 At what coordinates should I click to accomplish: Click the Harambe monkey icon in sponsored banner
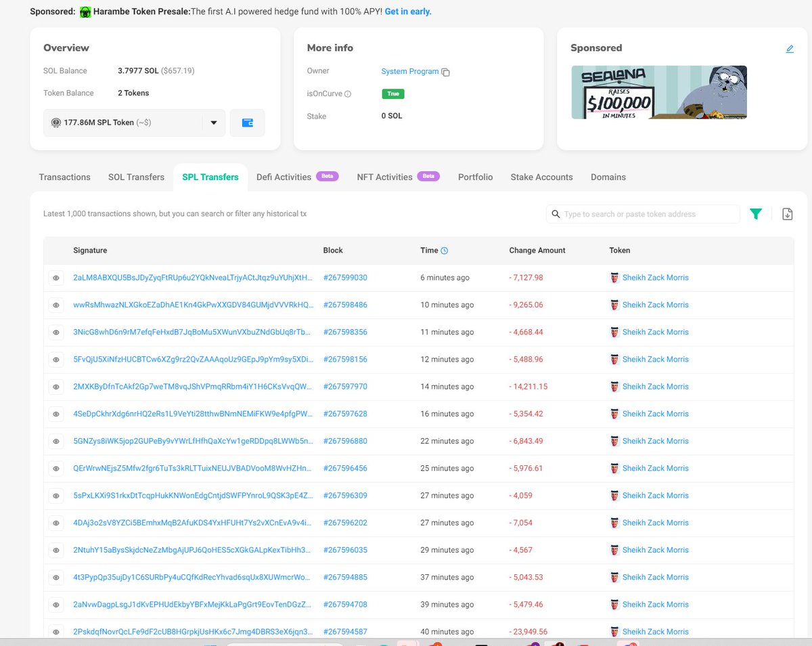(84, 12)
